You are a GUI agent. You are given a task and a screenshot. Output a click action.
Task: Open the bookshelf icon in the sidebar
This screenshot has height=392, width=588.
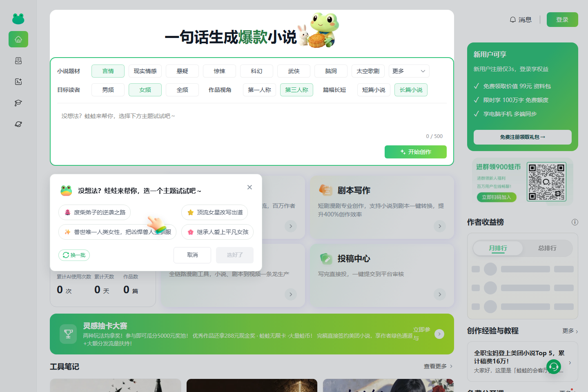tap(18, 60)
